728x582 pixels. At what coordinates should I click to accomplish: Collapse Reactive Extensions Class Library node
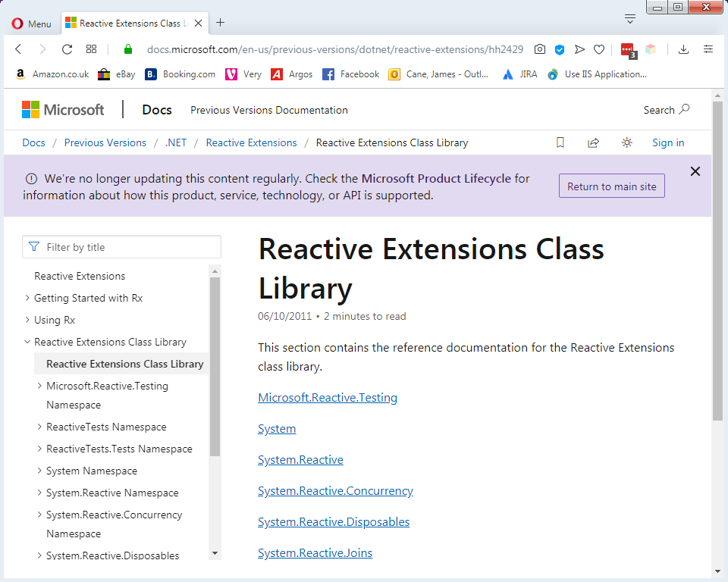(x=27, y=342)
